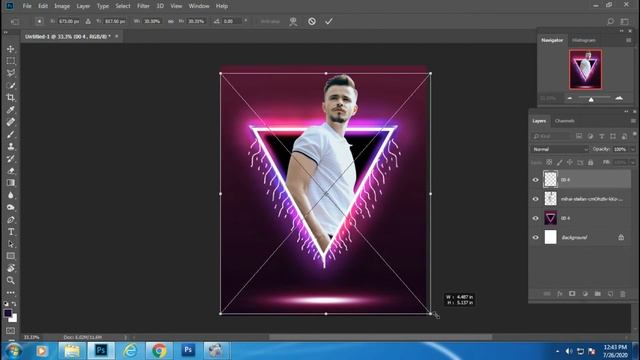Screen dimensions: 640x360
Task: Open Google Chrome from the taskbar
Action: point(159,351)
